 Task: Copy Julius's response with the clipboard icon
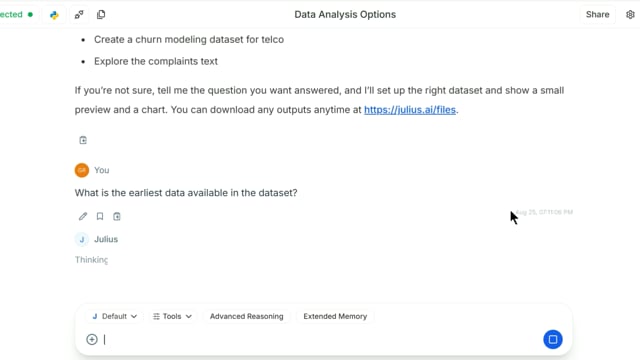83,140
